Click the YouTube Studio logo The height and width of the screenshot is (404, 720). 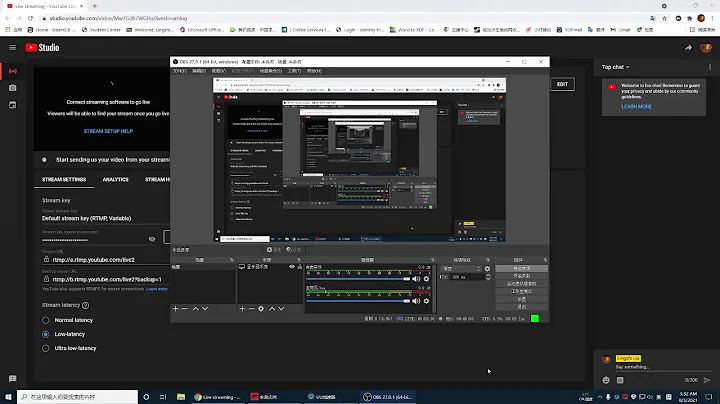42,47
